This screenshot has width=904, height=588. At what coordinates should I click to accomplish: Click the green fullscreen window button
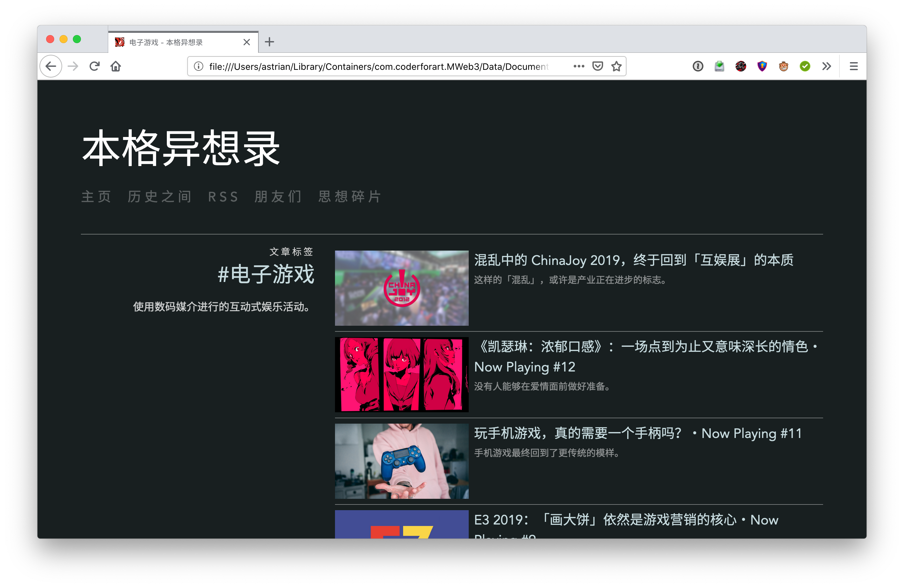[77, 39]
